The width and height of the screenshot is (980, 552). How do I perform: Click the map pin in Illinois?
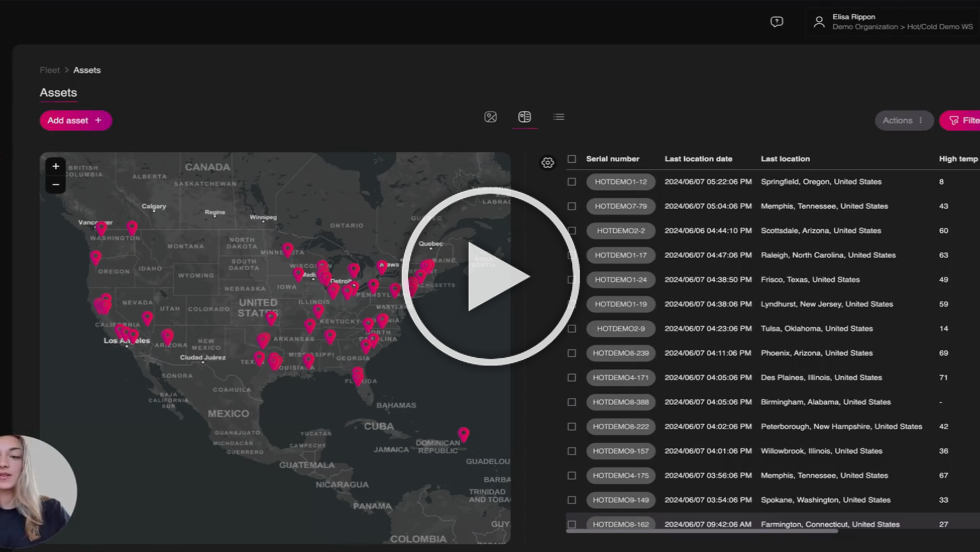(x=318, y=311)
